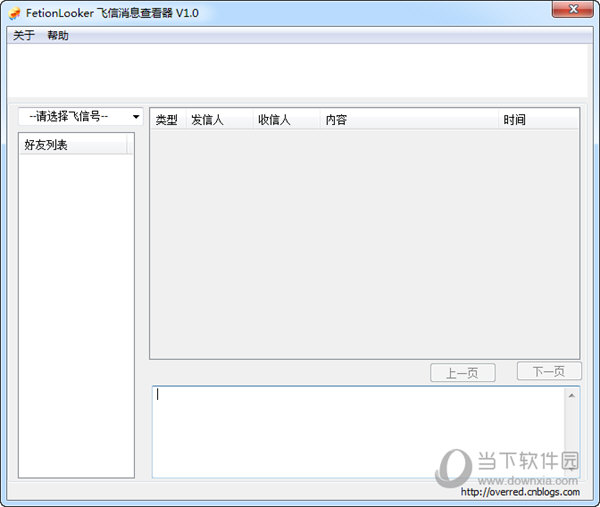Click the FetionLooker app icon in title bar
Image resolution: width=600 pixels, height=507 pixels.
[x=15, y=13]
